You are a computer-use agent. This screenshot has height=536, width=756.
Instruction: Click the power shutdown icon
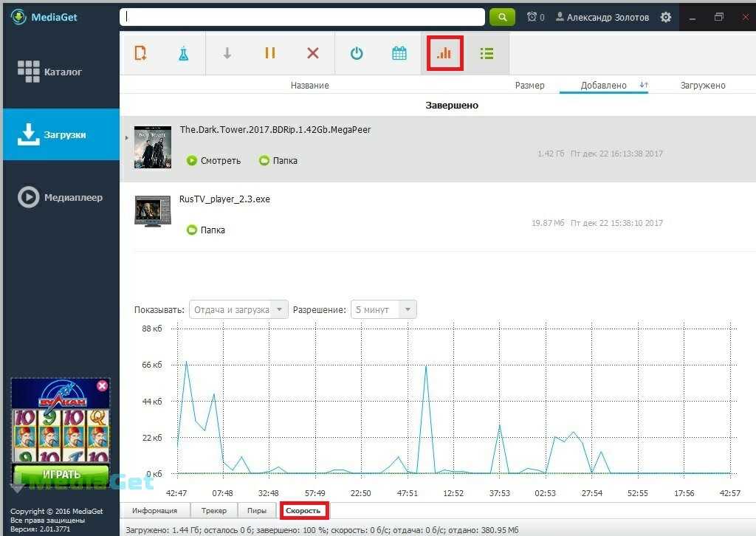(x=357, y=53)
